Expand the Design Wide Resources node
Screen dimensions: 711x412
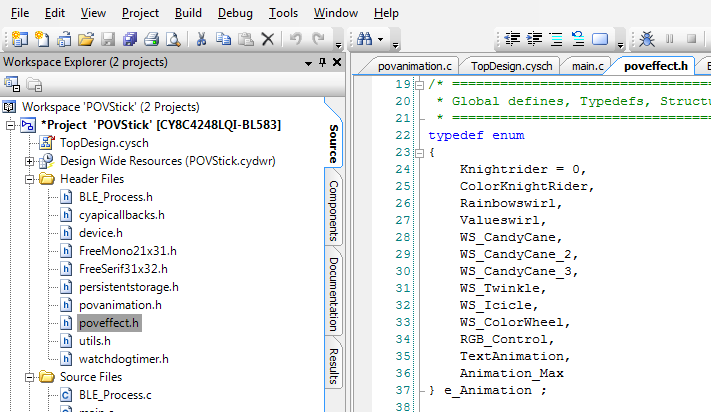point(29,161)
